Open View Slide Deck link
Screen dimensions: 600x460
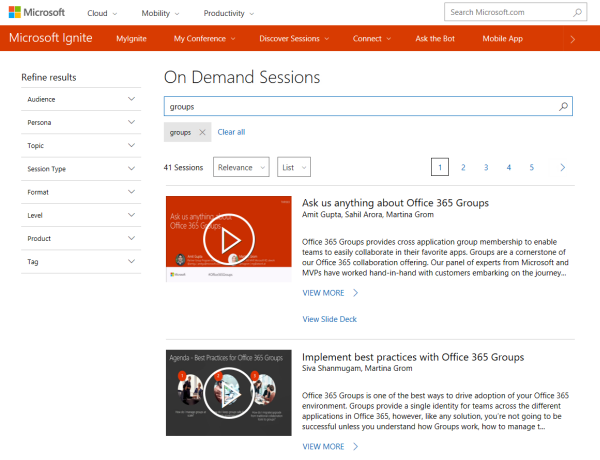click(329, 319)
